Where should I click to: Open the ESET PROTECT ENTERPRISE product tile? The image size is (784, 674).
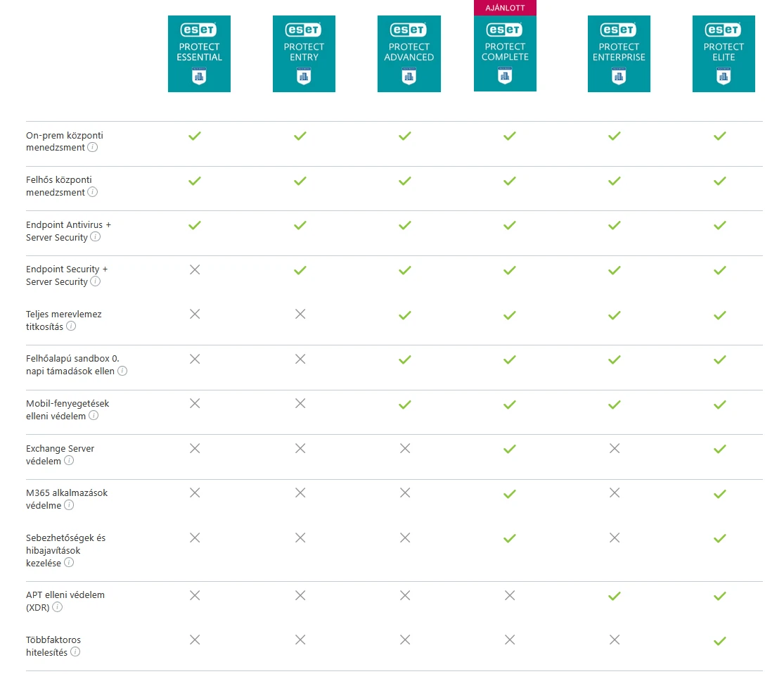pos(619,53)
